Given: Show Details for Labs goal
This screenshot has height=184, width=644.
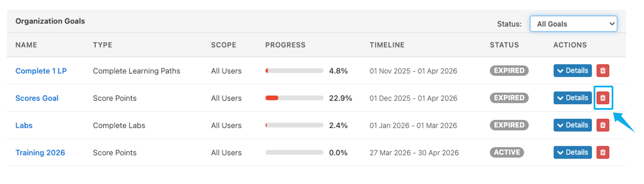Looking at the screenshot, I should click(572, 125).
